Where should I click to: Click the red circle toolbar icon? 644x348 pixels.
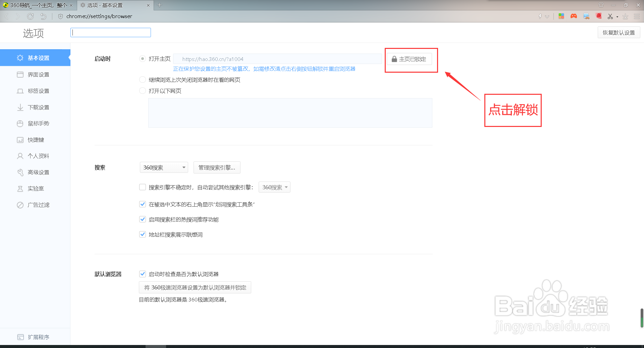(599, 16)
